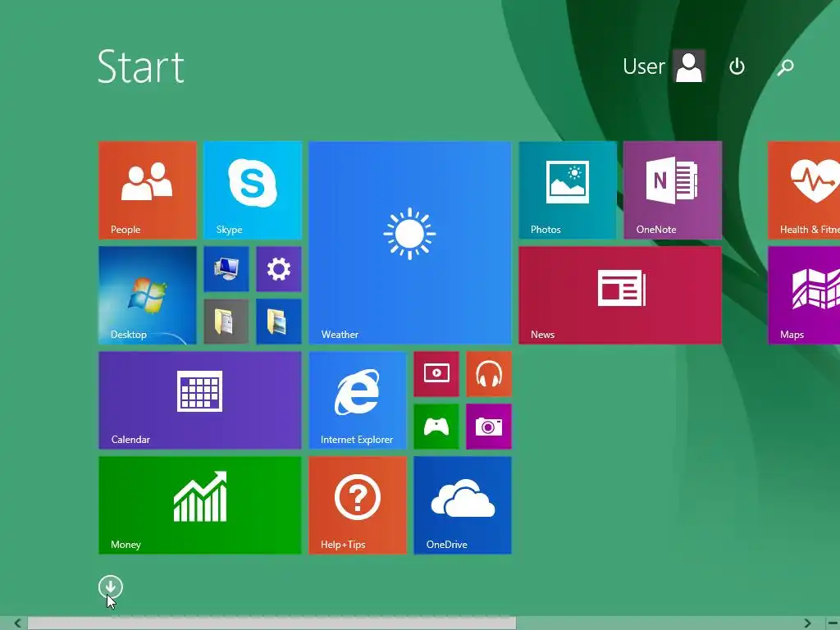
Task: Open the OneDrive tile
Action: point(463,505)
